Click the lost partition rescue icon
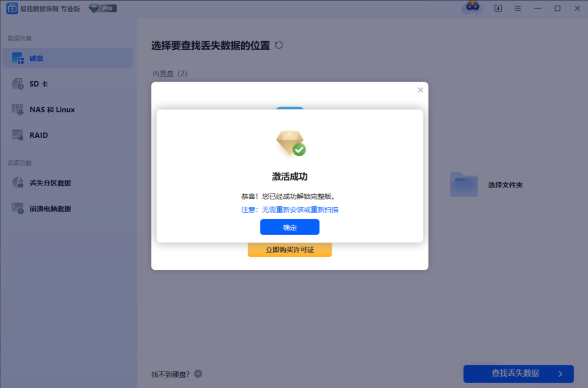This screenshot has width=588, height=388. [18, 183]
